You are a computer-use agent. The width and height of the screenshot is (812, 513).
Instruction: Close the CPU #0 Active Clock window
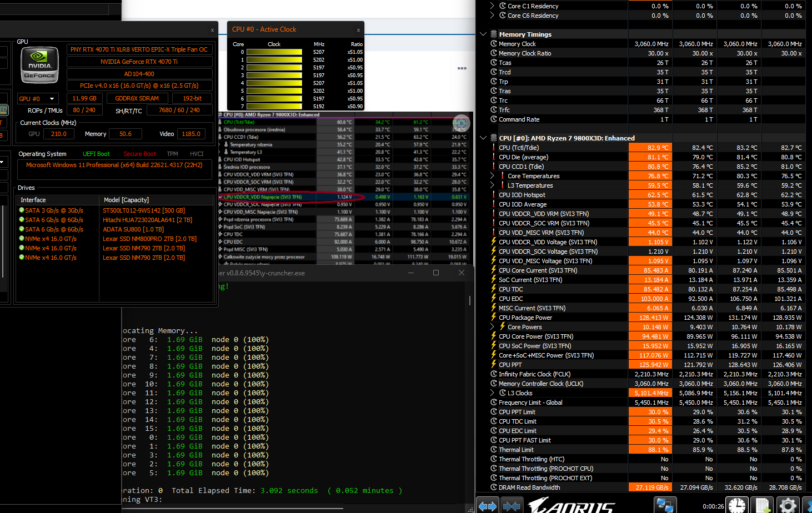coord(358,30)
